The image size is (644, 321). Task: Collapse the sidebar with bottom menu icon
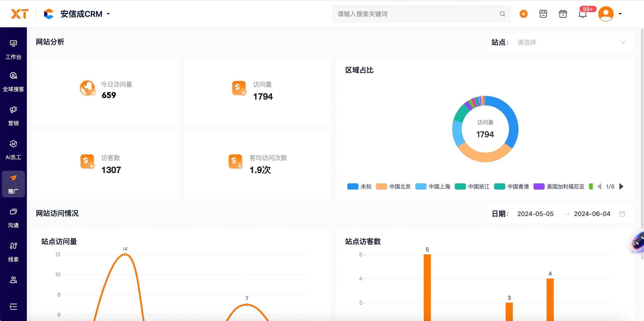13,306
